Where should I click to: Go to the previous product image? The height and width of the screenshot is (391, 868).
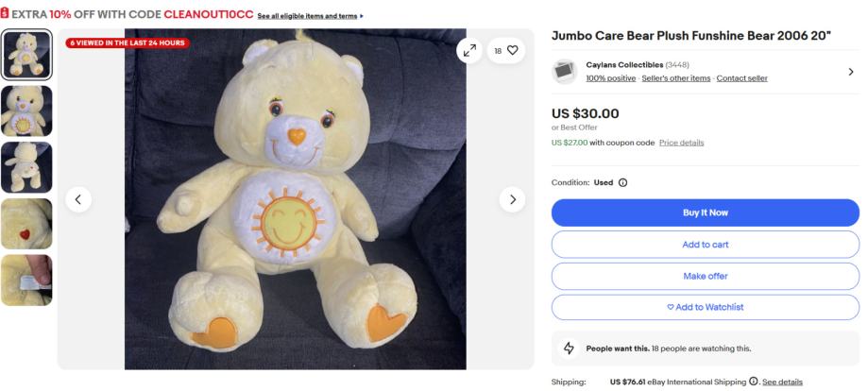[x=78, y=199]
